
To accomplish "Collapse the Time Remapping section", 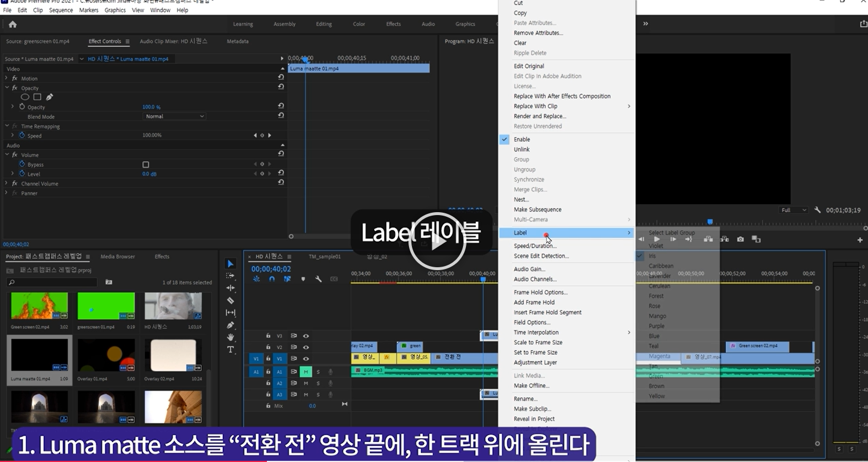I will coord(7,126).
